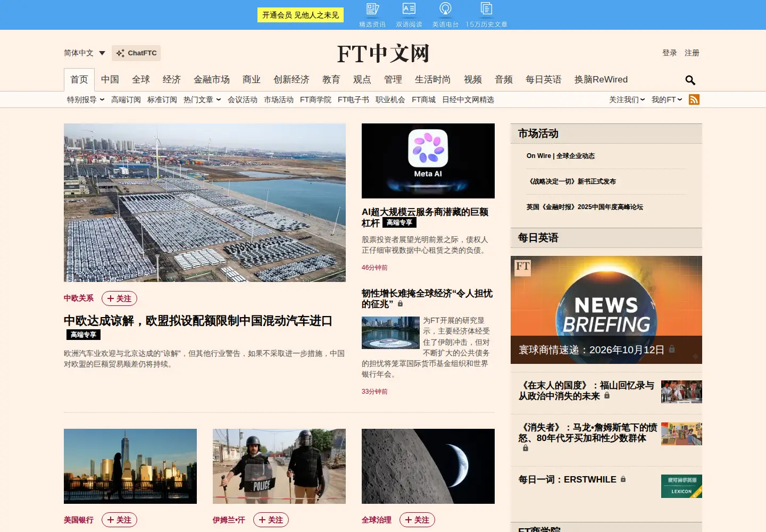Open the police officers photo thumbnail
The width and height of the screenshot is (766, 532).
[x=279, y=466]
